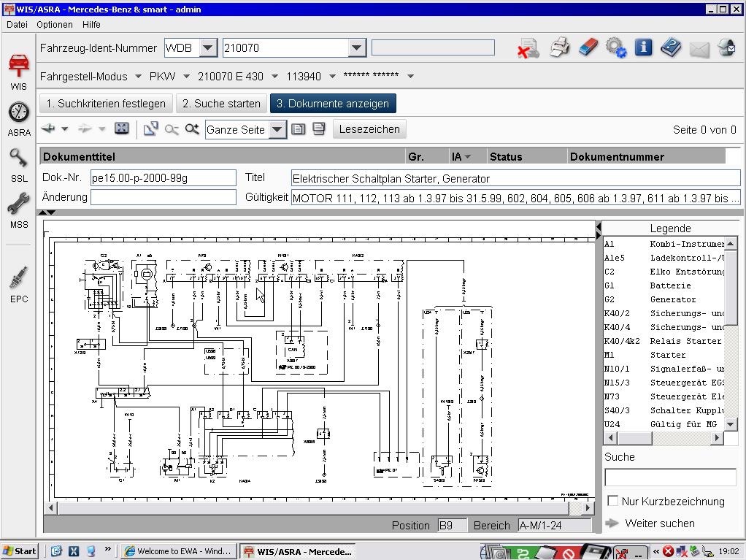Click the Dok.-Nr. input field
This screenshot has height=560, width=746.
click(164, 178)
